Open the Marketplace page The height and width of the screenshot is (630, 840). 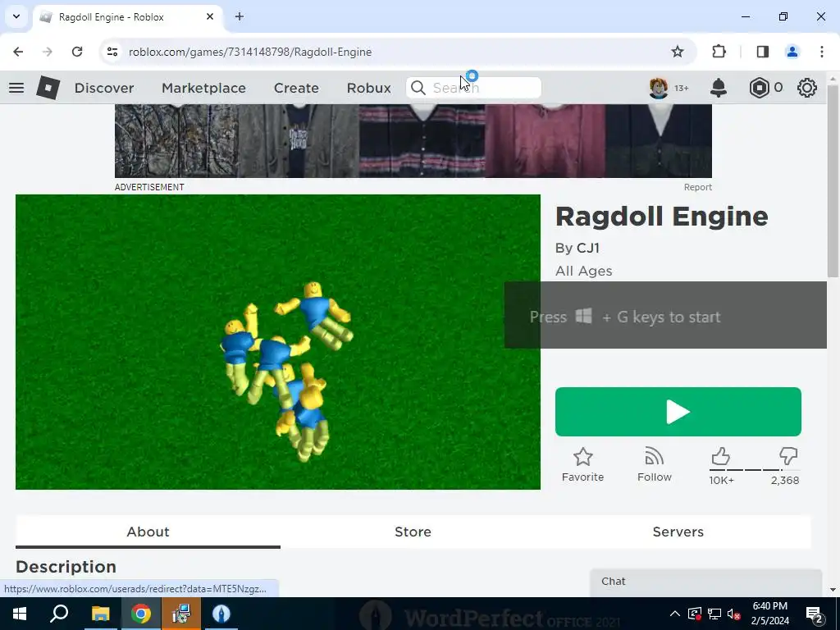coord(203,88)
